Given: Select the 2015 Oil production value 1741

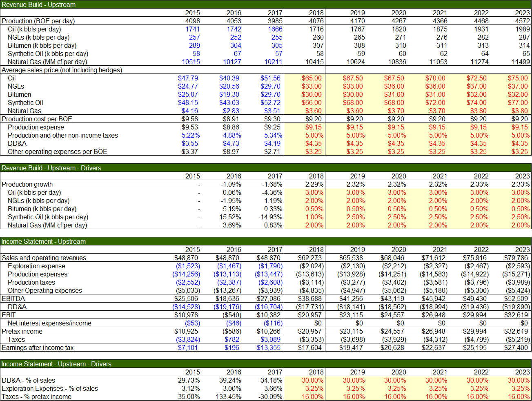Looking at the screenshot, I should tap(192, 29).
